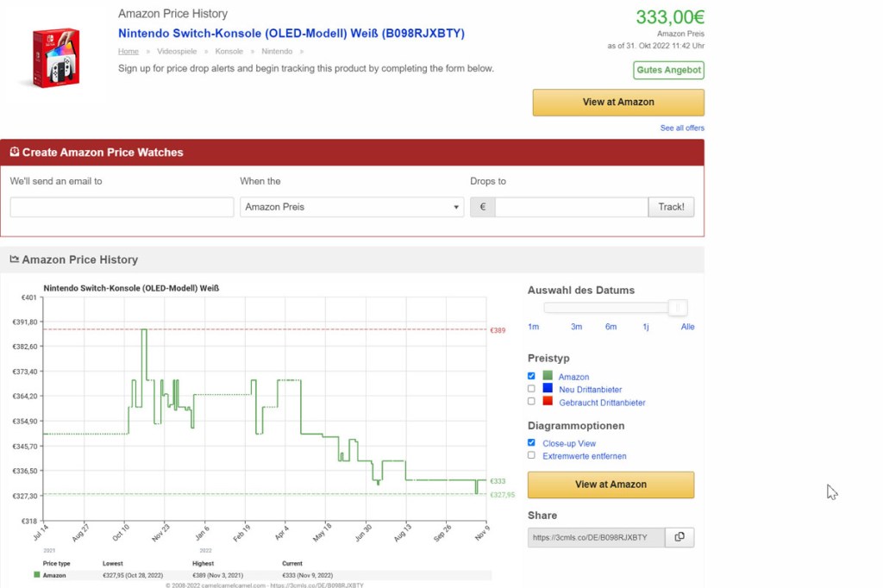Select the 1m date range
Screen dimensions: 883x588
click(x=533, y=327)
